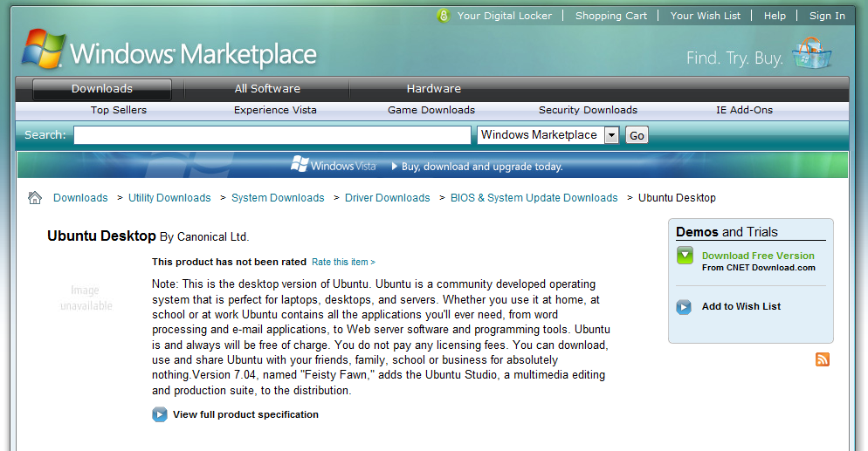Click the green Digital Locker icon
The image size is (868, 451).
[444, 16]
